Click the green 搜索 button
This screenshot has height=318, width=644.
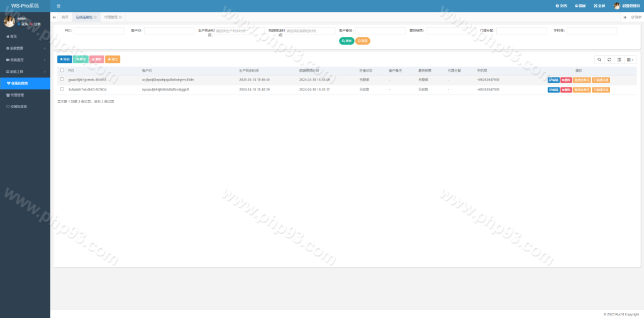point(347,41)
